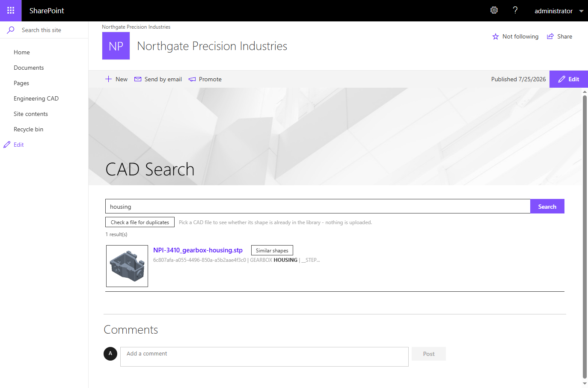
Task: Click the SharePoint brand name in the top bar
Action: point(47,11)
